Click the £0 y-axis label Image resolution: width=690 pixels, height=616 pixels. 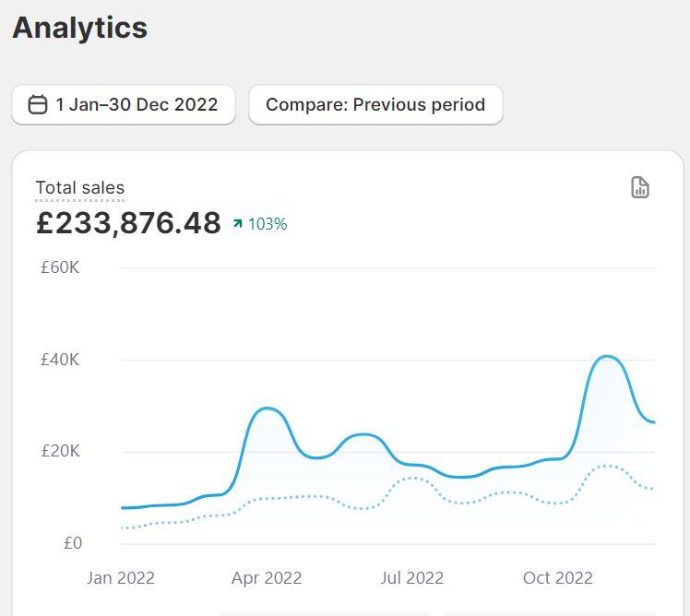click(x=73, y=543)
